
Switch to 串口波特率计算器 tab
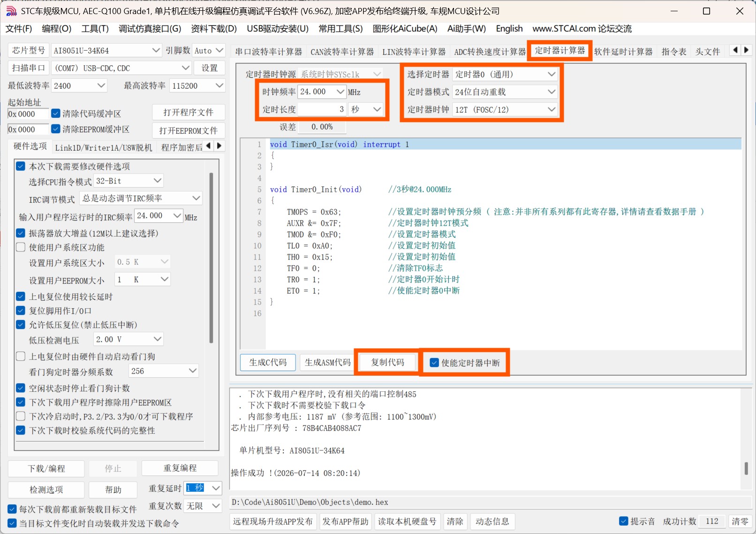point(269,52)
